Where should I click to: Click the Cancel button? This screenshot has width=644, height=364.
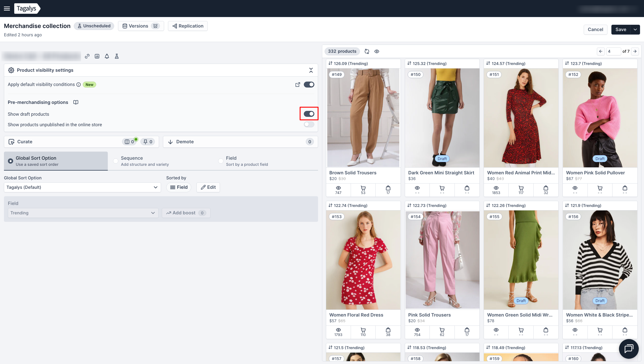(x=595, y=30)
